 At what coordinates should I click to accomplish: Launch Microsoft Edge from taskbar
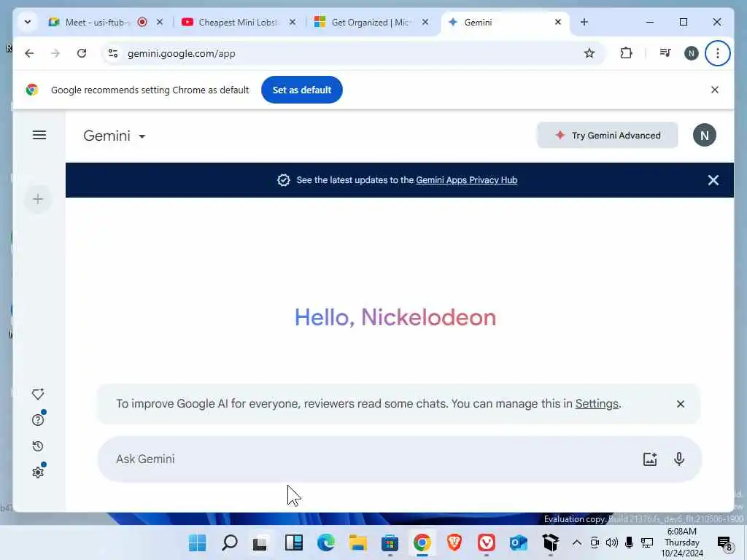pyautogui.click(x=326, y=542)
